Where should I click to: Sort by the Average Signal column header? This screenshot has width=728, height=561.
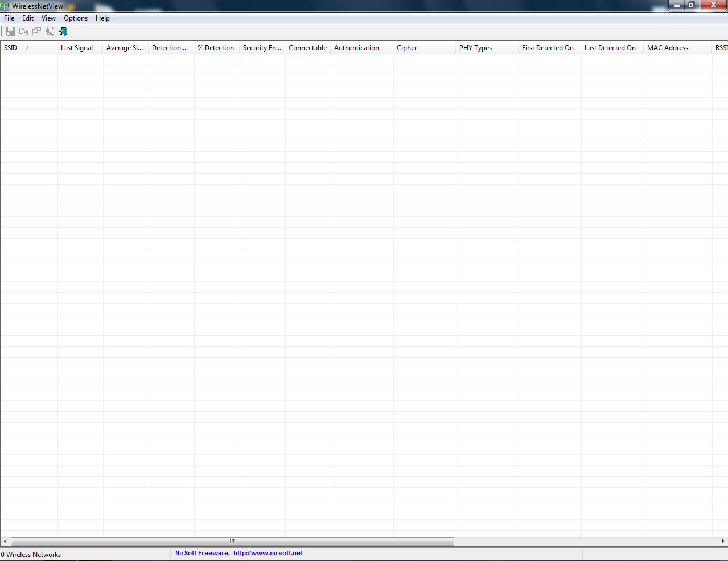pos(126,48)
